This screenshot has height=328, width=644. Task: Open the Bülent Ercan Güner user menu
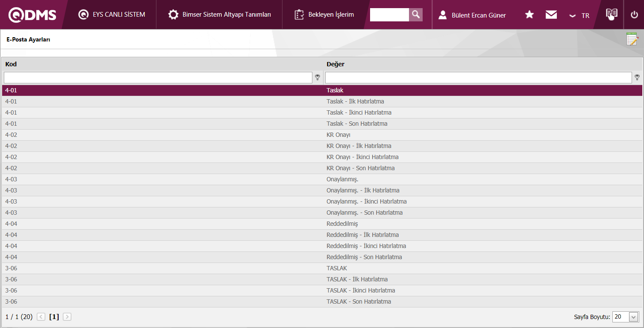point(472,15)
